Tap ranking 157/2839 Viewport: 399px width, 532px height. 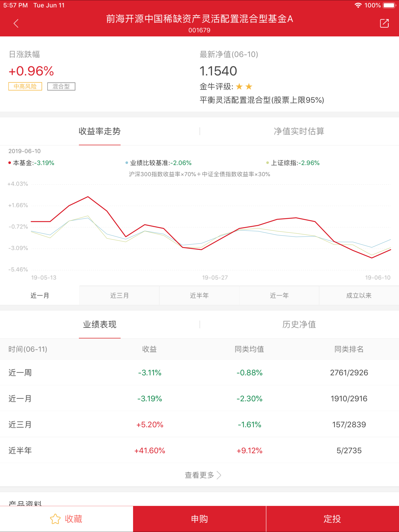(x=349, y=425)
